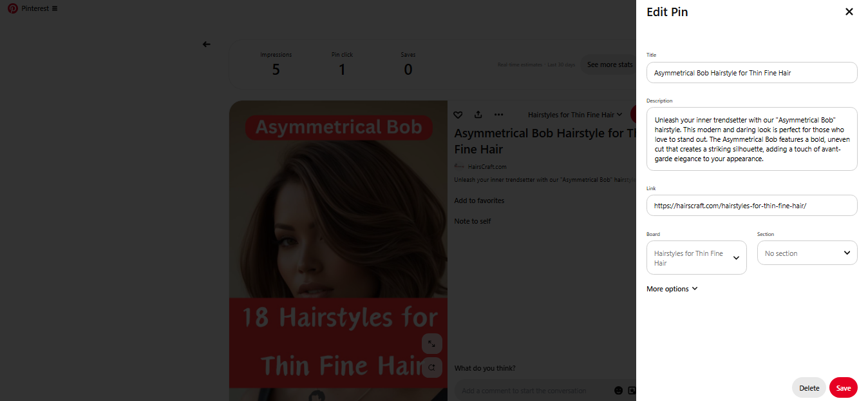Click the heart icon on the pin
The height and width of the screenshot is (401, 868).
(x=458, y=115)
